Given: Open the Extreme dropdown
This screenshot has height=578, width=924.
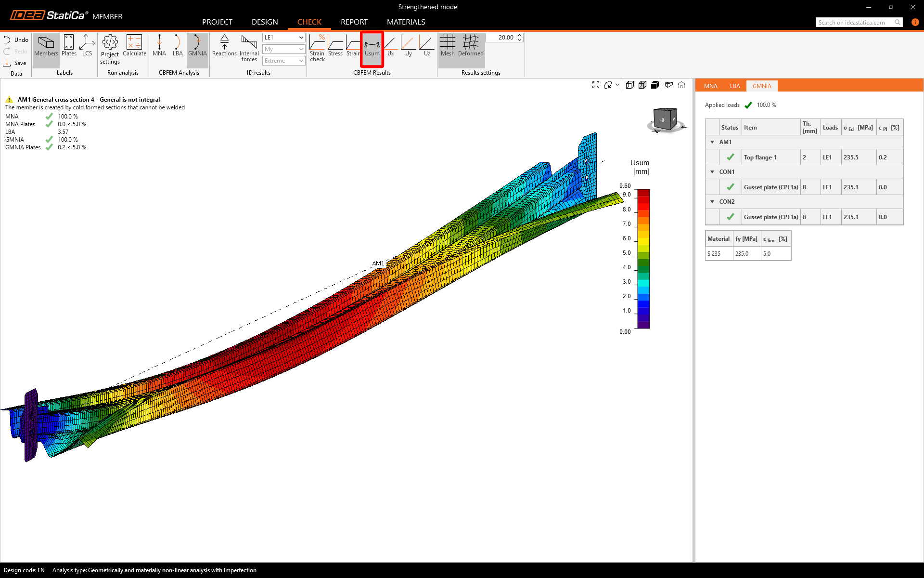Looking at the screenshot, I should click(x=284, y=61).
